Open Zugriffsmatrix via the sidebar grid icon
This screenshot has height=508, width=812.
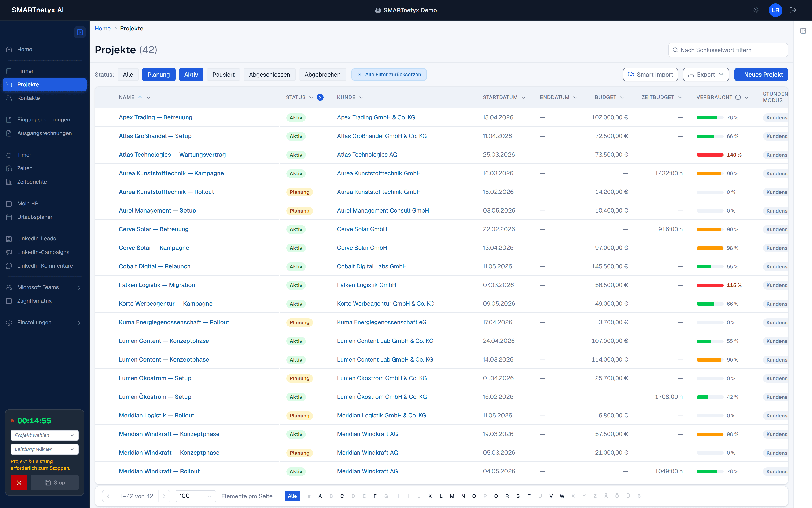(9, 301)
